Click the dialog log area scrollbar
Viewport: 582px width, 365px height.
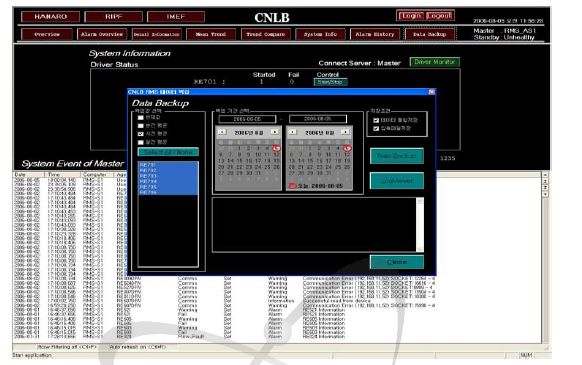point(420,225)
